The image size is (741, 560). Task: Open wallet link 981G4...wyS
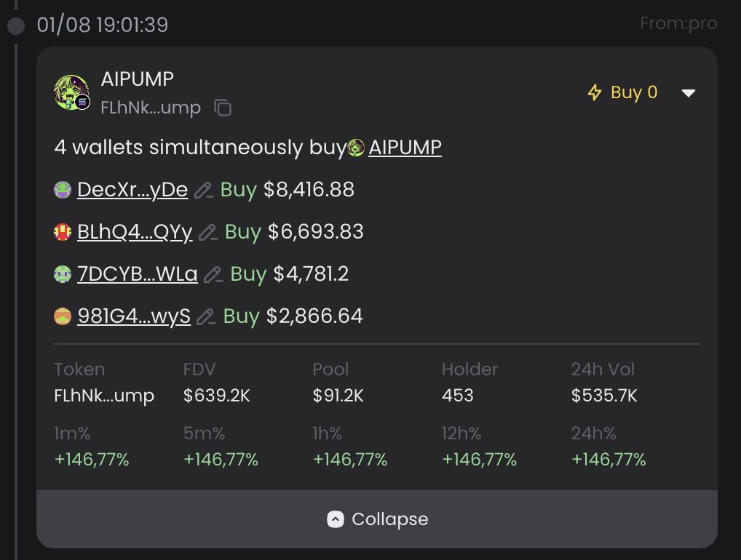[134, 316]
